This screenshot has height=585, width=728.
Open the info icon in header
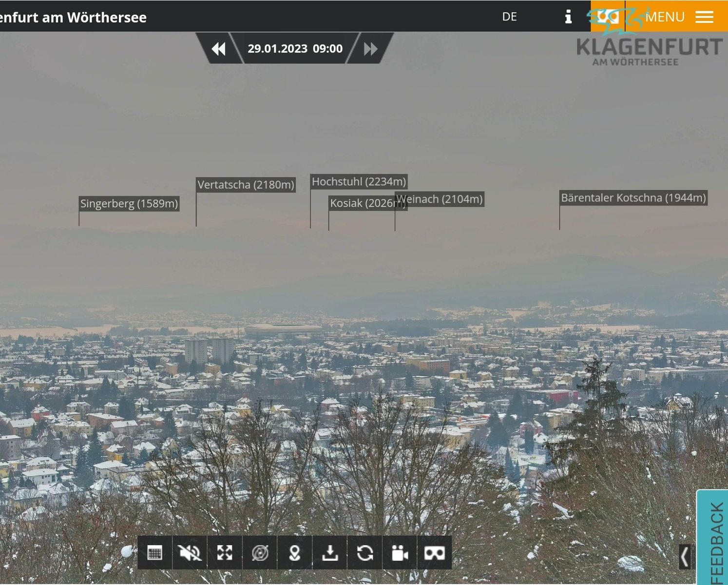tap(568, 17)
